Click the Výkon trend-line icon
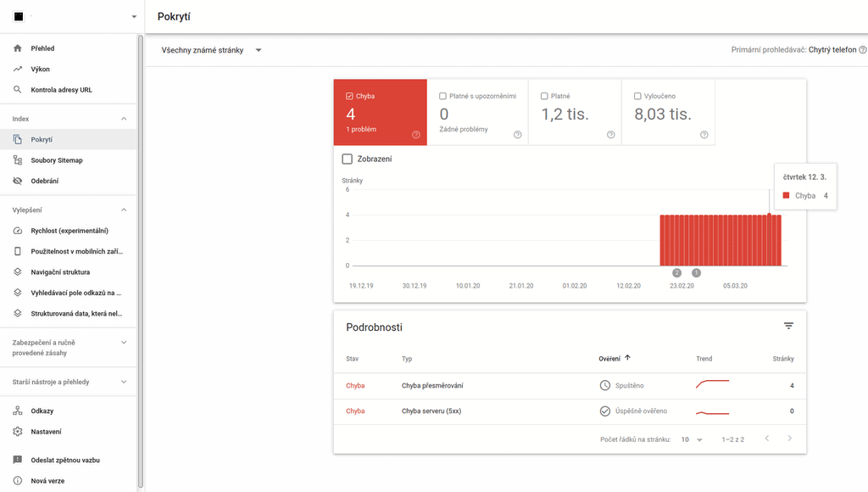 point(18,69)
